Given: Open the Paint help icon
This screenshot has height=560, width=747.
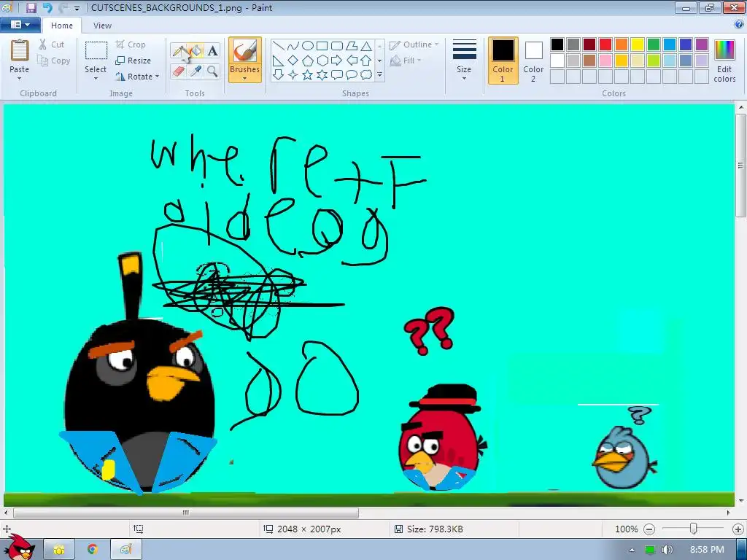Looking at the screenshot, I should 739,25.
